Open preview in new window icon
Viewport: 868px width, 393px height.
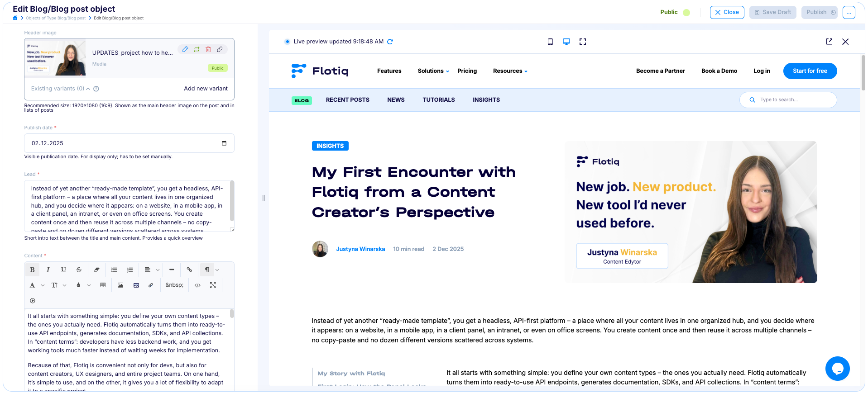829,42
